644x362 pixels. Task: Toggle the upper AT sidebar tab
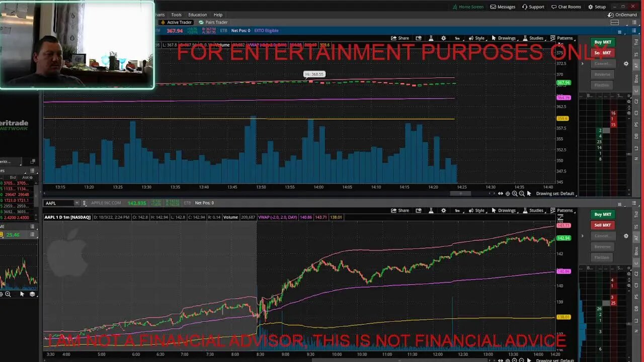[636, 65]
